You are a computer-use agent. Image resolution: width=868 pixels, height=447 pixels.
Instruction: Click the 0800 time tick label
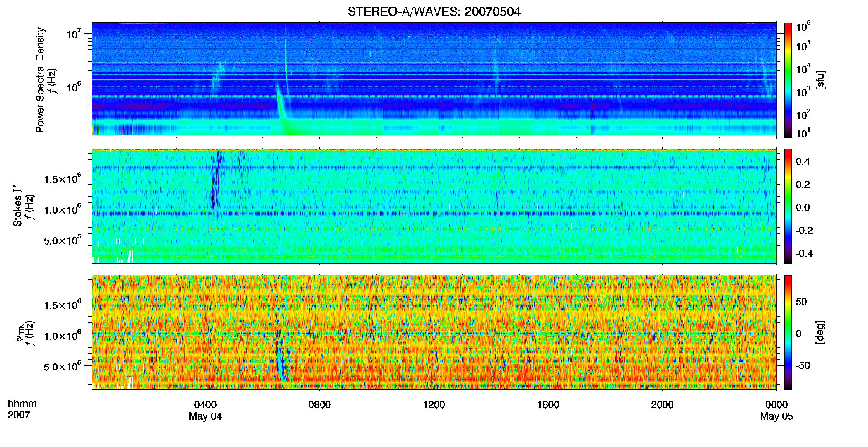pos(319,405)
